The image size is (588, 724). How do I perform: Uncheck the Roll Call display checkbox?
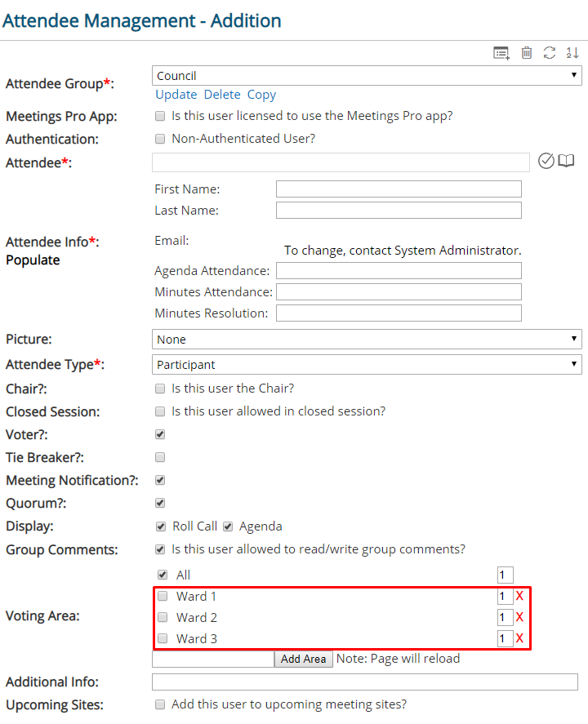tap(161, 526)
